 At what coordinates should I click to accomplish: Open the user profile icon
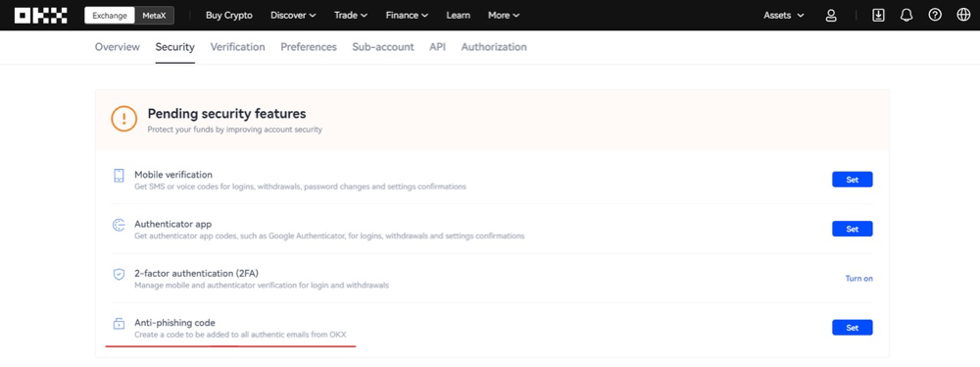[831, 15]
